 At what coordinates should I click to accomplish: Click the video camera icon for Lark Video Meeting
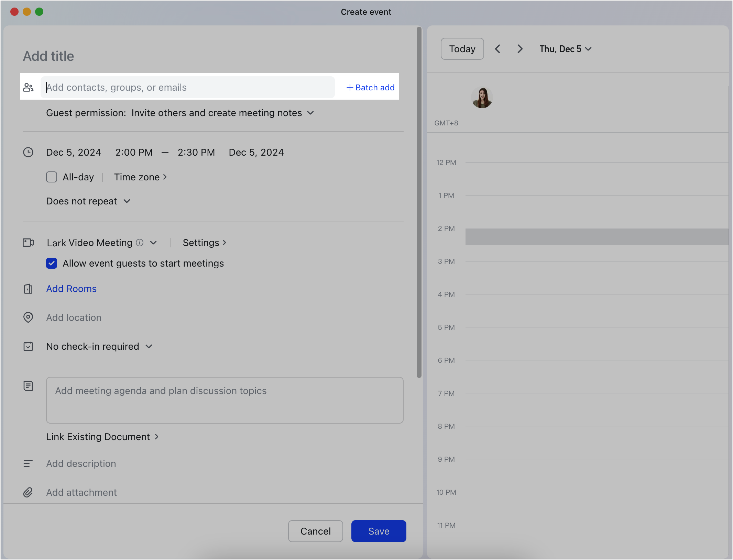(x=29, y=243)
